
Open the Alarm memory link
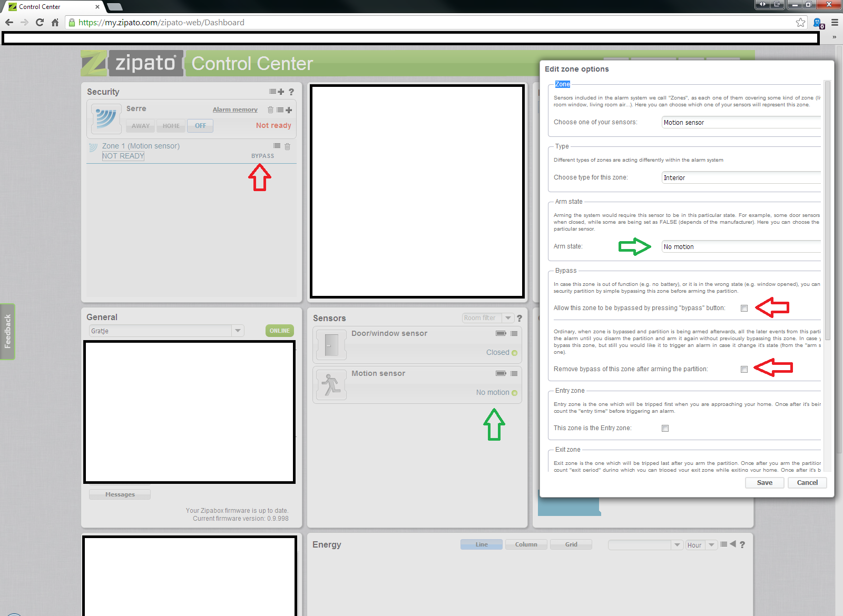[235, 110]
